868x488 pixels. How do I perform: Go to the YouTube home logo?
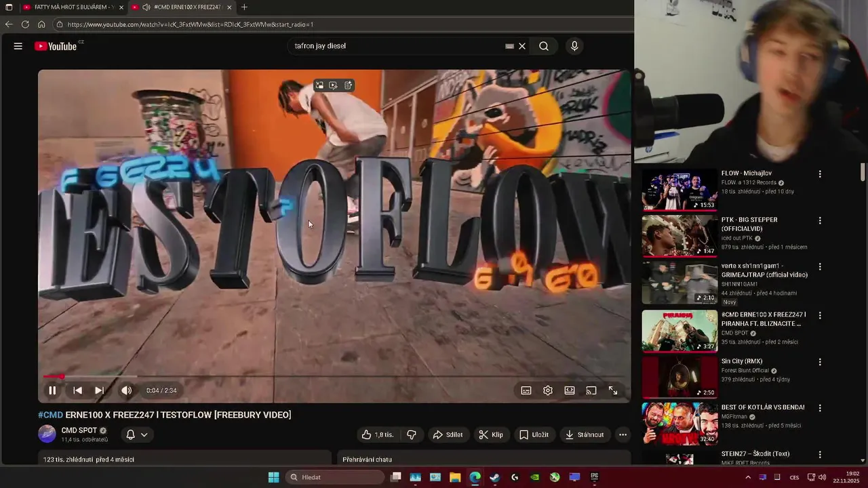coord(56,46)
